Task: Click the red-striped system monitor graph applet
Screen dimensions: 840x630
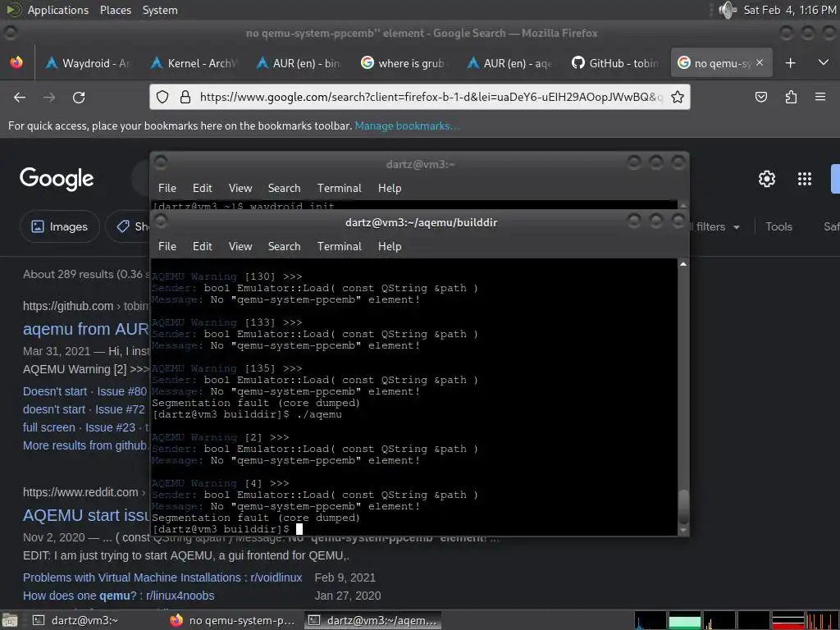Action: pos(788,620)
